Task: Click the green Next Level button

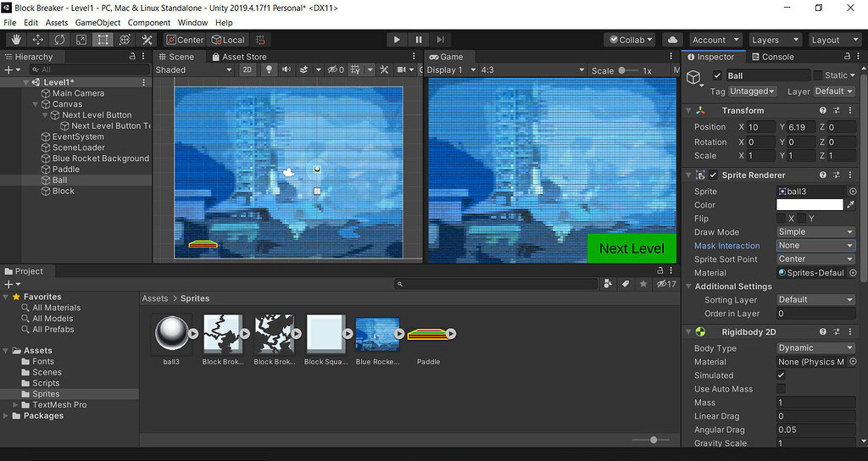Action: [x=632, y=248]
